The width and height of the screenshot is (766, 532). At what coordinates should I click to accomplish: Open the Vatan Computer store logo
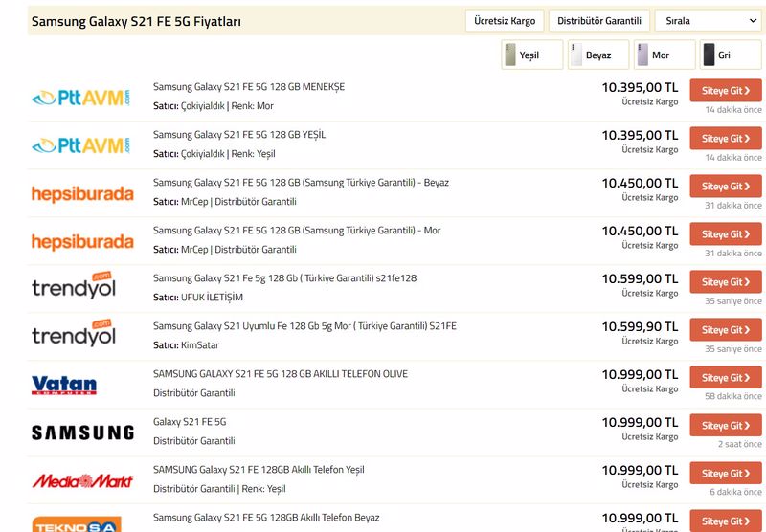(64, 385)
